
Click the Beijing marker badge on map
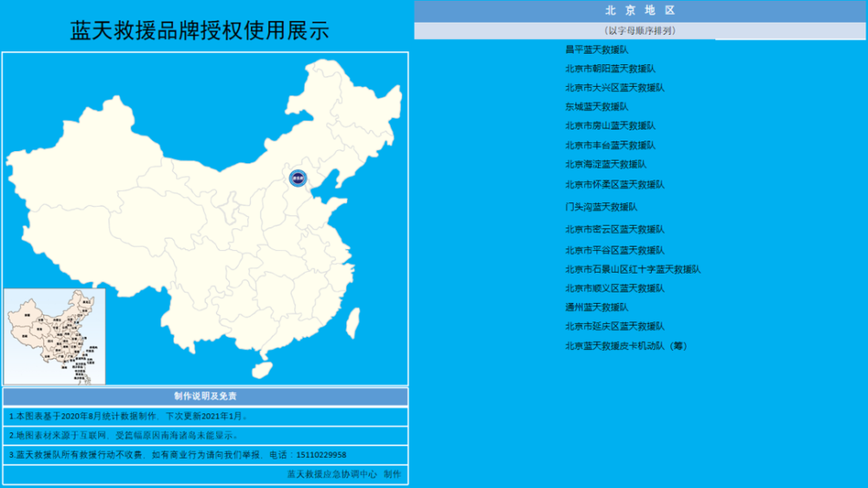298,178
